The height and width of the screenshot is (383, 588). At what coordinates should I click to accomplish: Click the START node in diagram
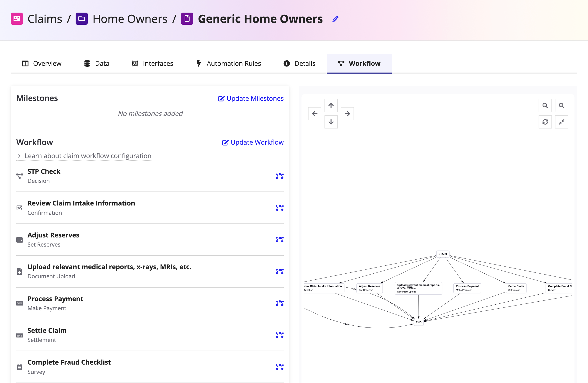[x=443, y=254]
